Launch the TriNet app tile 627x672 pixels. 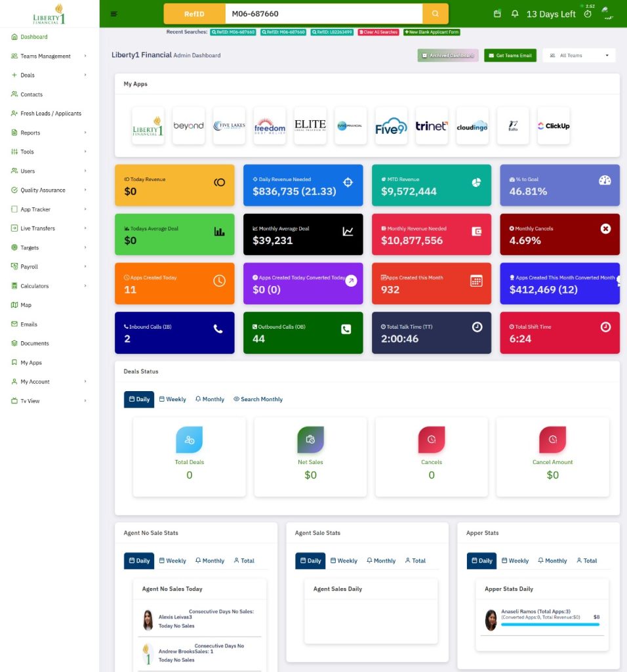(432, 126)
